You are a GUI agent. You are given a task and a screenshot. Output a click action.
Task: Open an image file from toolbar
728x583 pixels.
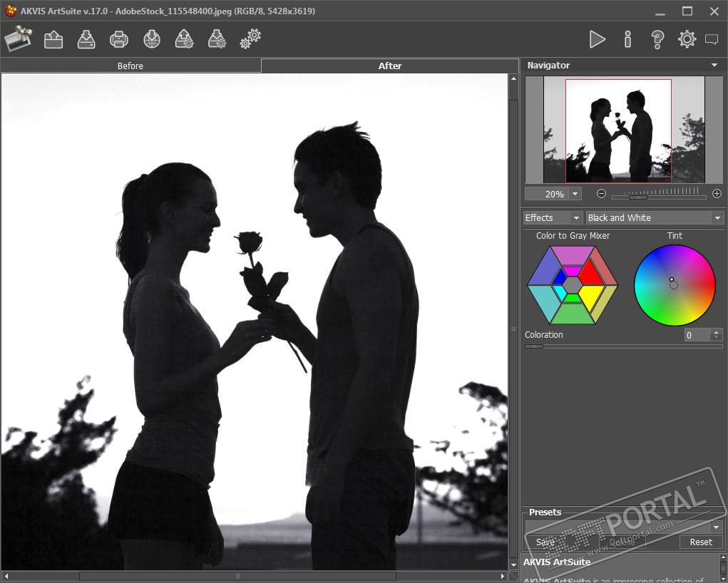53,39
